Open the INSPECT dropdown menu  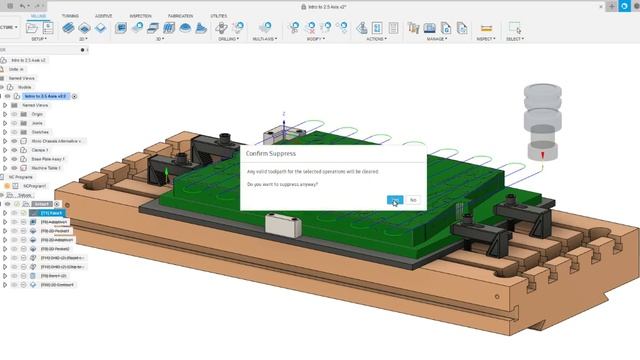pyautogui.click(x=486, y=39)
